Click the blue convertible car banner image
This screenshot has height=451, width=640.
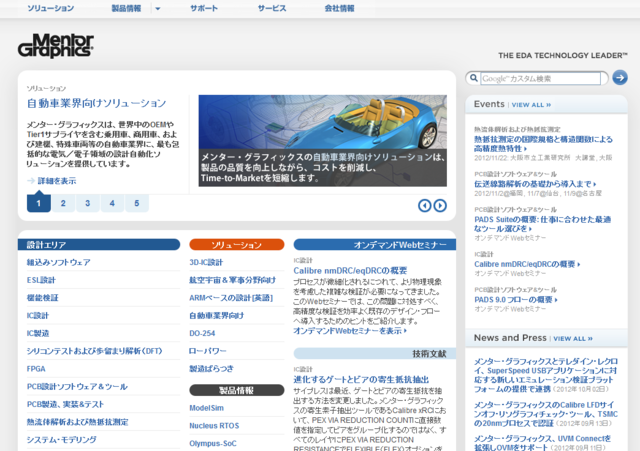pos(322,141)
